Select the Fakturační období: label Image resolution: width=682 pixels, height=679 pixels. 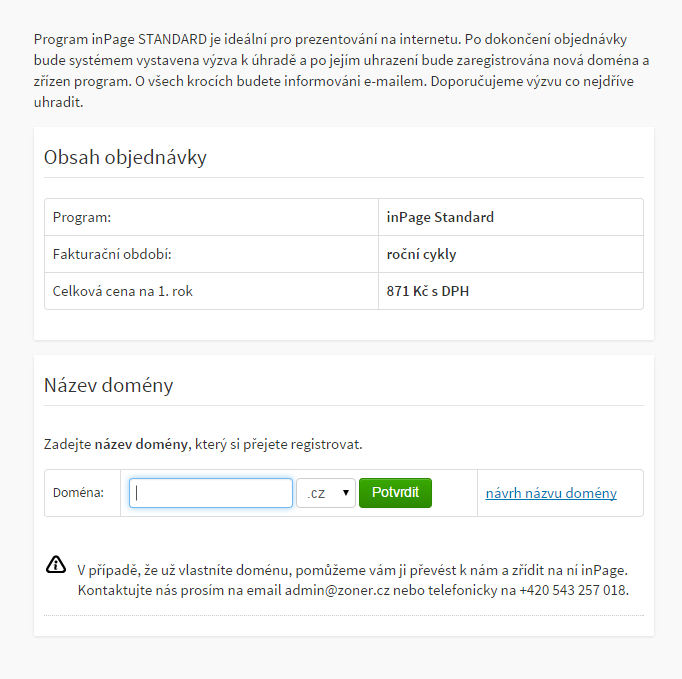click(112, 254)
